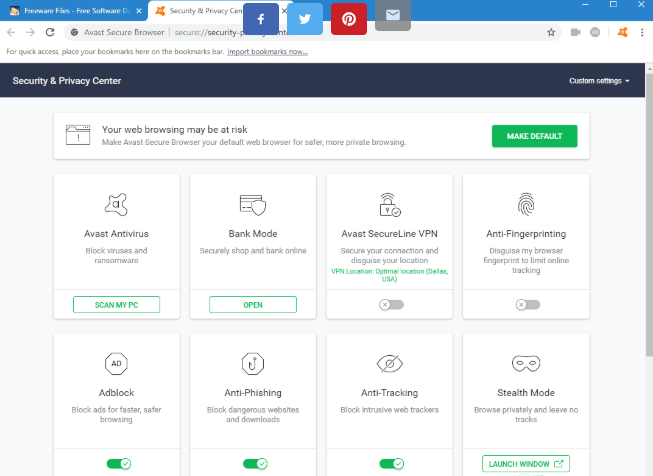The width and height of the screenshot is (653, 476).
Task: Click MAKE DEFAULT button
Action: (x=534, y=136)
